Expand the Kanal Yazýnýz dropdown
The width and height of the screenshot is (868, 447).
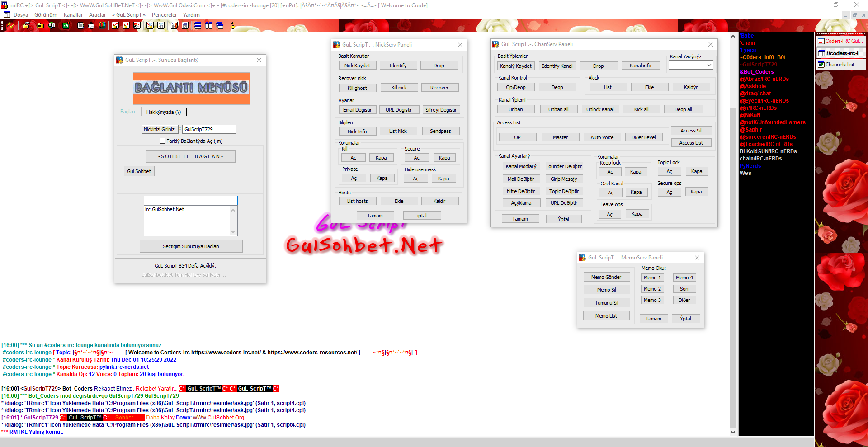click(709, 65)
